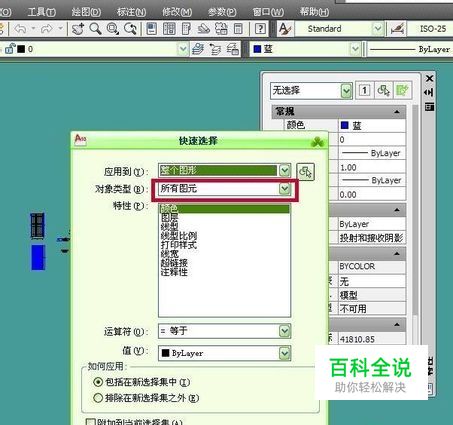Click the Redo arrow icon

click(x=46, y=29)
